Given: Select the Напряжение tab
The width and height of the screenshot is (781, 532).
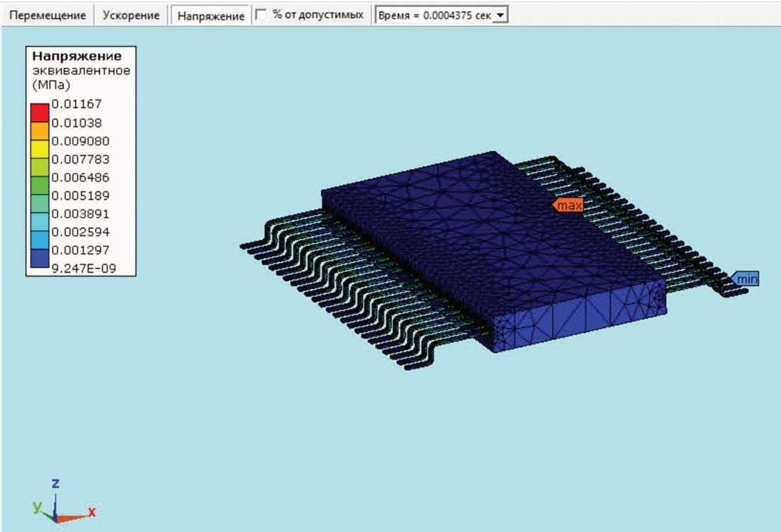Looking at the screenshot, I should [x=210, y=16].
